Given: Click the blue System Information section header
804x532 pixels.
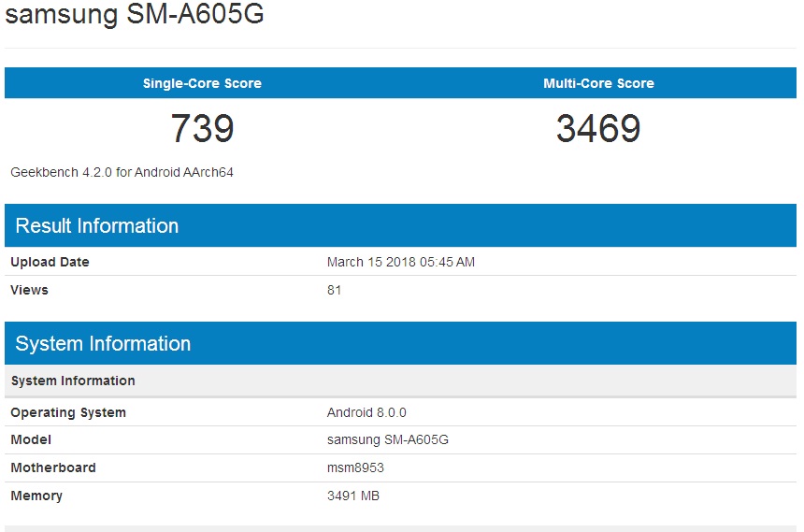Looking at the screenshot, I should pos(103,344).
